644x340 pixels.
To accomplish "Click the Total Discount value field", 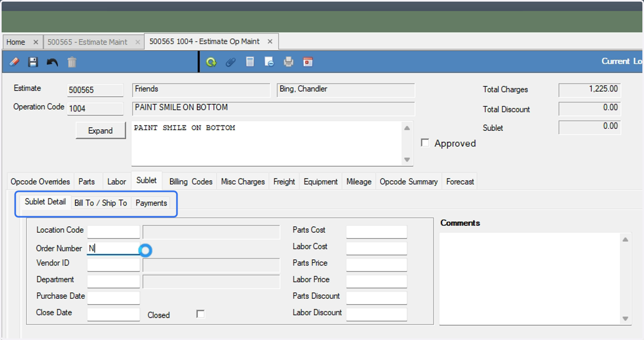I will 589,108.
